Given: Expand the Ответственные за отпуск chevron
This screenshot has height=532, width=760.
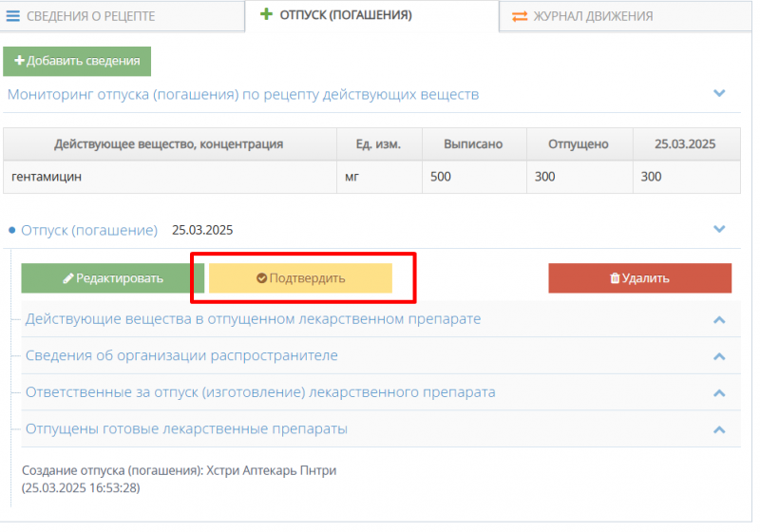Looking at the screenshot, I should [719, 392].
